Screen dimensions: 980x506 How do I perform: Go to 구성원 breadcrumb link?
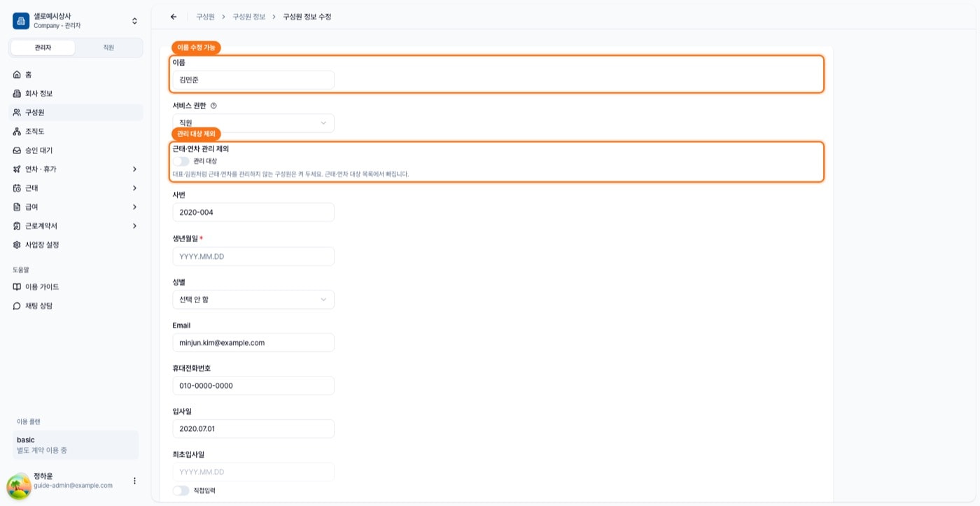click(x=205, y=17)
